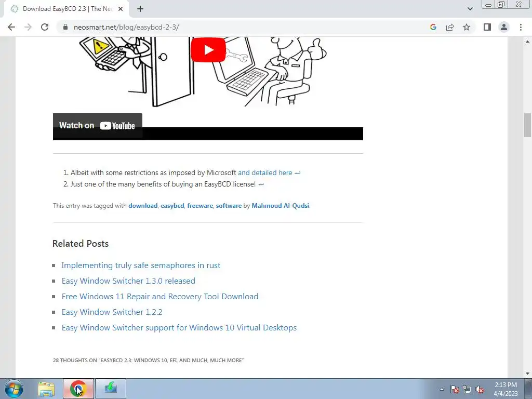The width and height of the screenshot is (532, 399).
Task: Open the 'freeware' tag link
Action: [x=200, y=206]
